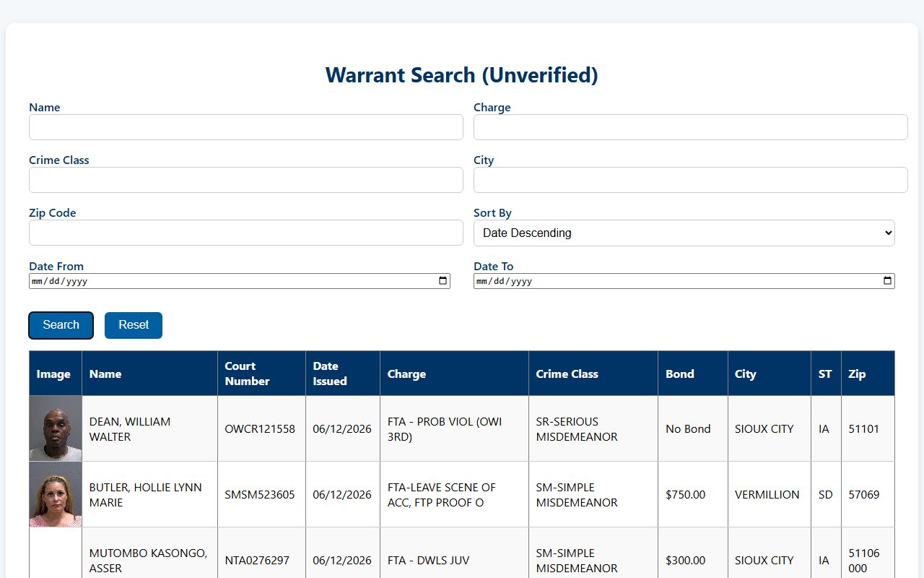Click court number NTA0276297

click(257, 561)
